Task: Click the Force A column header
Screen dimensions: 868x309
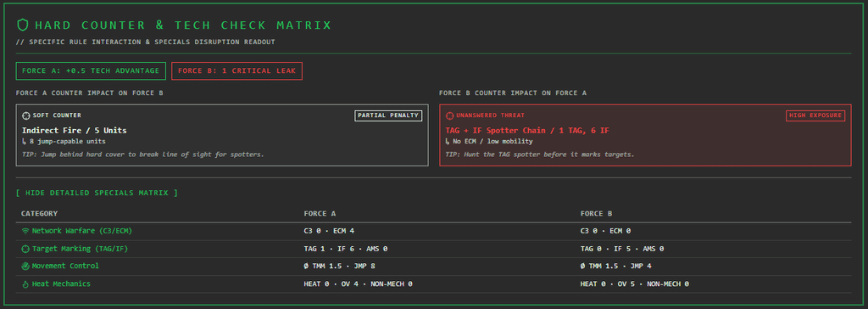Action: pyautogui.click(x=320, y=214)
